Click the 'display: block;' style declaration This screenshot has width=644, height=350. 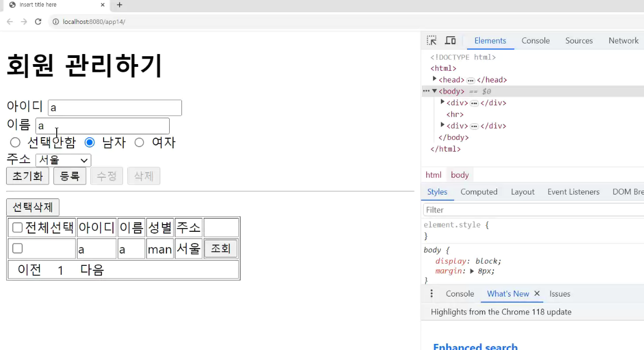(x=468, y=261)
